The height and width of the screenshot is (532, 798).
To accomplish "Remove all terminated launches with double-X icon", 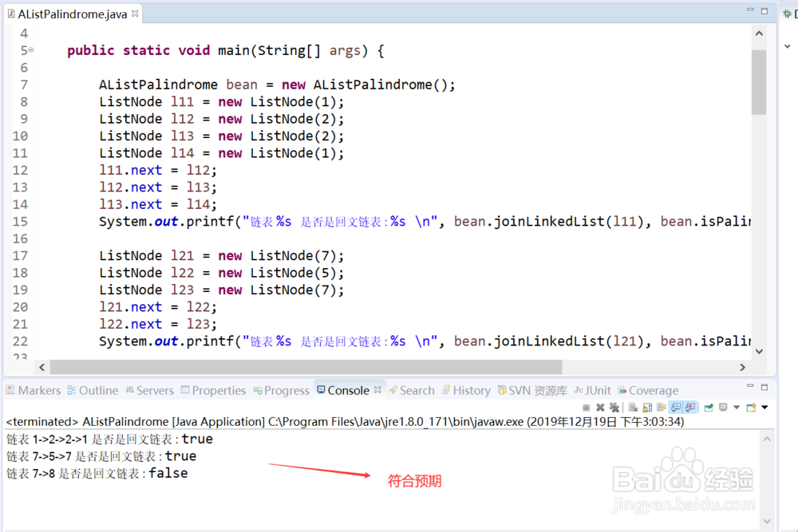I will point(614,408).
